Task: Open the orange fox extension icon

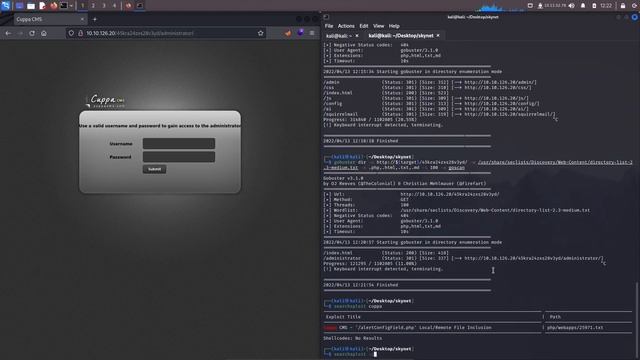Action: (288, 33)
